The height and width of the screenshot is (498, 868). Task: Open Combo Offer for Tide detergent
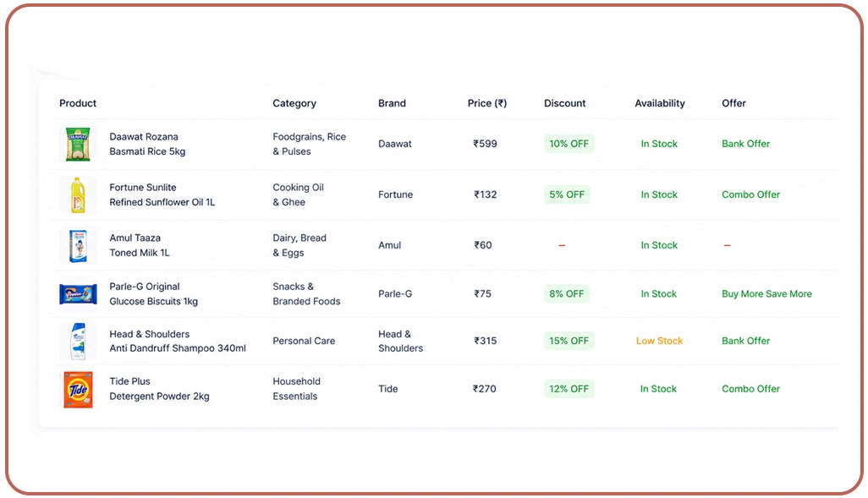[x=750, y=389]
